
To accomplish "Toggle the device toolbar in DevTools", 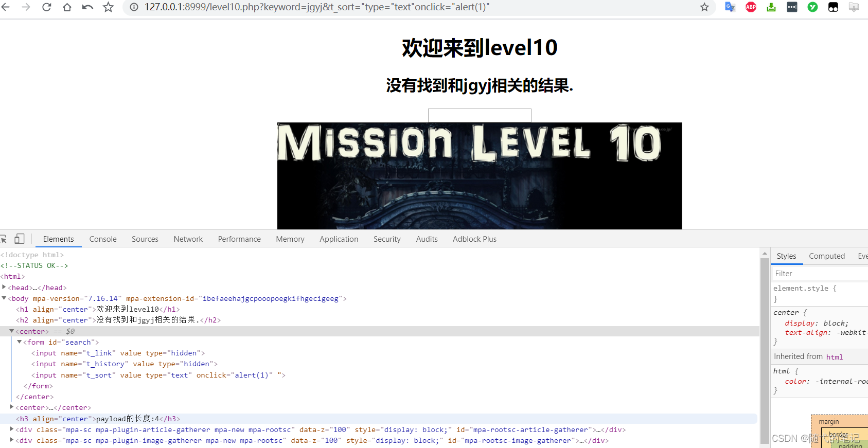I will (x=20, y=239).
